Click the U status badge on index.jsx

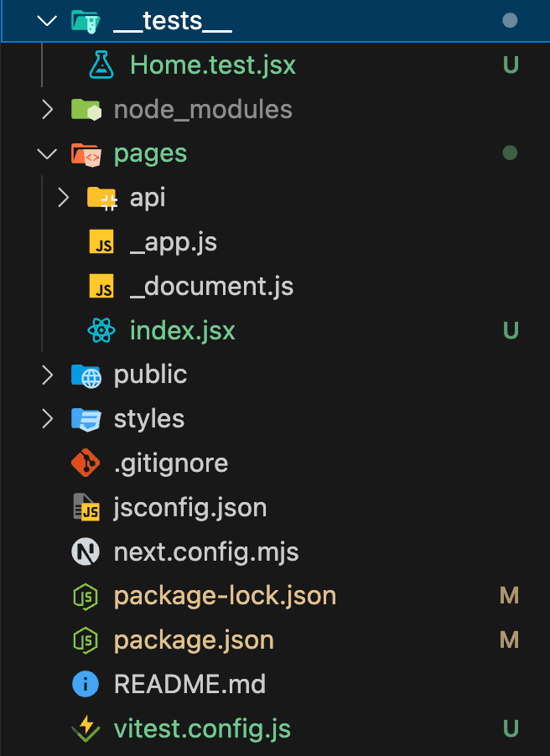510,331
